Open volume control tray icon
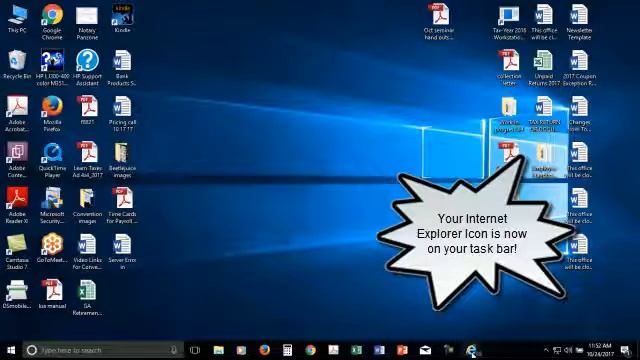This screenshot has height=360, width=640. click(x=568, y=350)
